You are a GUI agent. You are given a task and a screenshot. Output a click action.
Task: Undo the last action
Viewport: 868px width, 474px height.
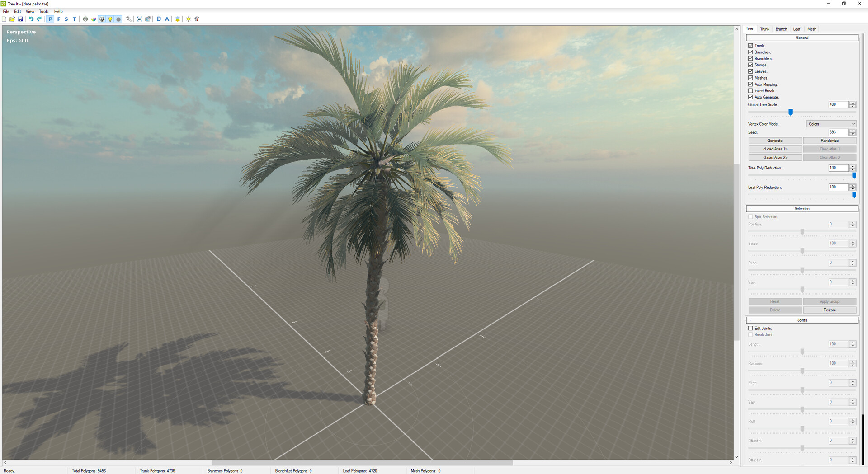31,19
